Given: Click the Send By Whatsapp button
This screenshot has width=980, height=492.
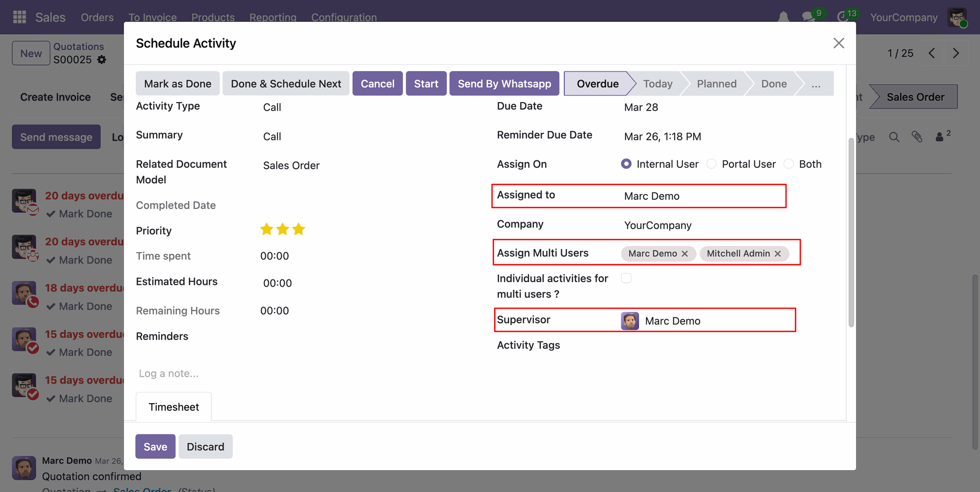Looking at the screenshot, I should pyautogui.click(x=504, y=84).
